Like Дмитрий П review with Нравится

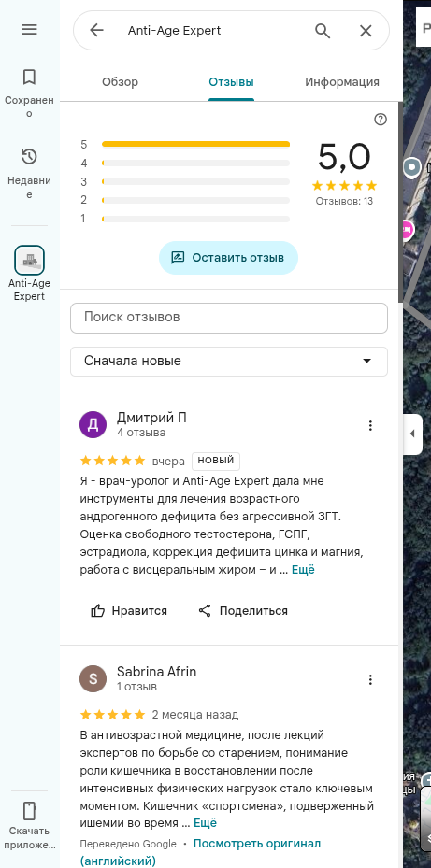128,610
